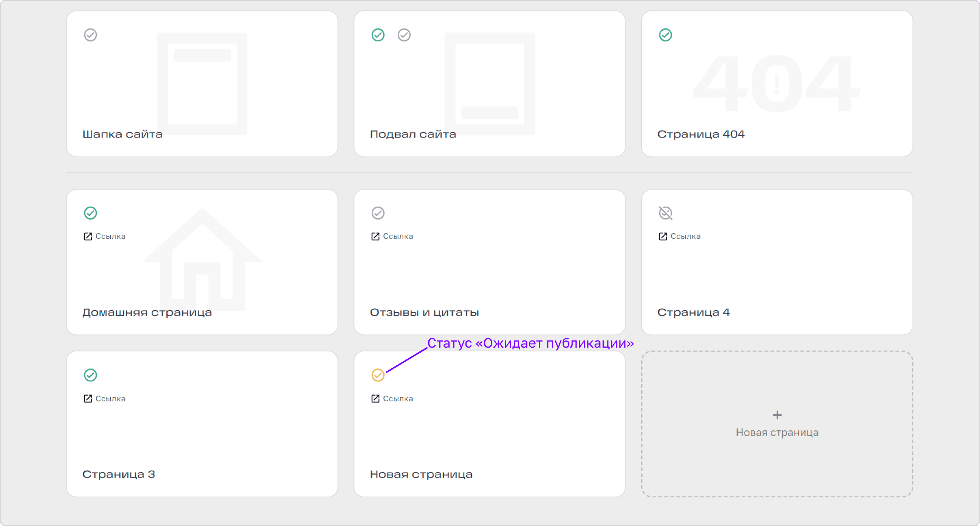Click the gray check icon on Подвал сайта card
Screen dimensions: 980x526
point(404,35)
